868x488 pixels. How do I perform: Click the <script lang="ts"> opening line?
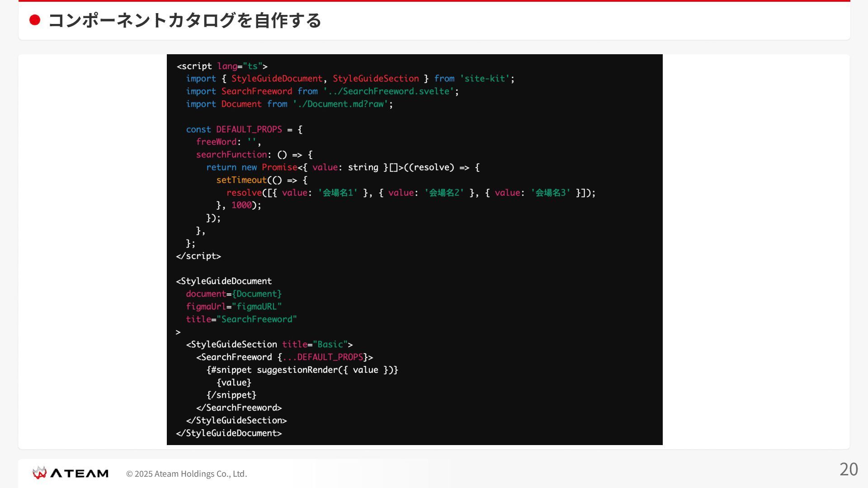pos(222,66)
